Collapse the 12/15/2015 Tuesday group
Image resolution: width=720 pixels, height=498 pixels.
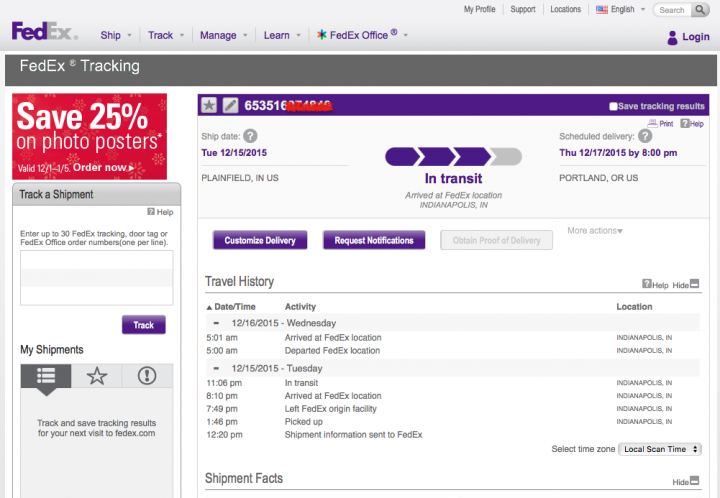216,369
